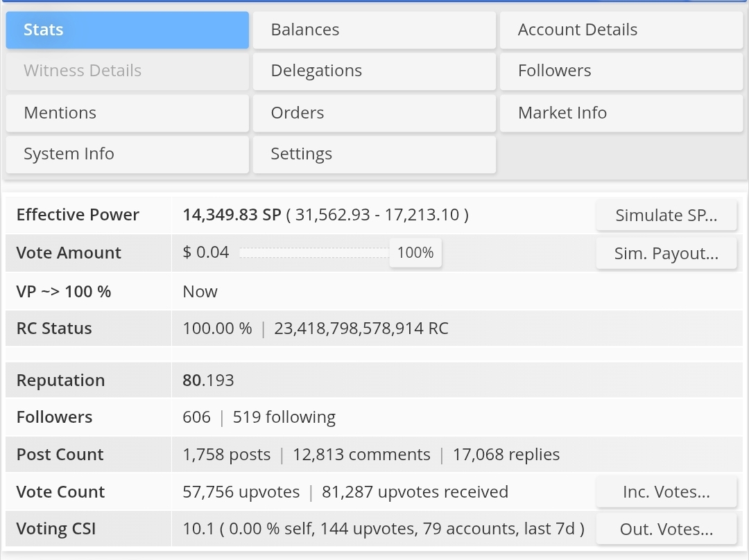Open the Stats tab
The width and height of the screenshot is (749, 560).
tap(127, 30)
